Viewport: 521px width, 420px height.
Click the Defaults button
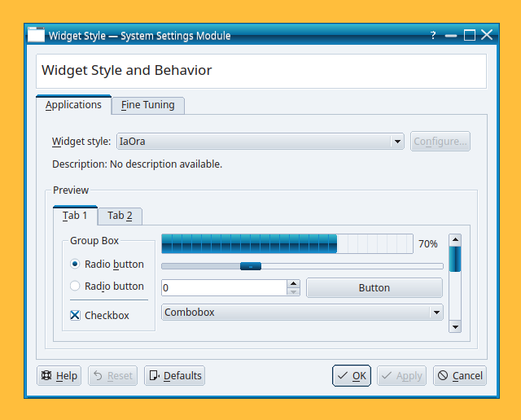[x=174, y=376]
